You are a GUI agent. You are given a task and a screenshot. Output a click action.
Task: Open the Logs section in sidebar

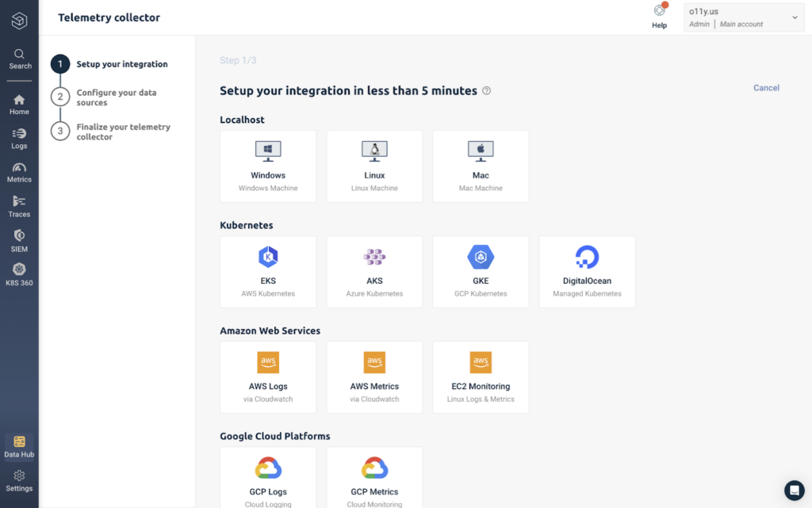tap(19, 139)
